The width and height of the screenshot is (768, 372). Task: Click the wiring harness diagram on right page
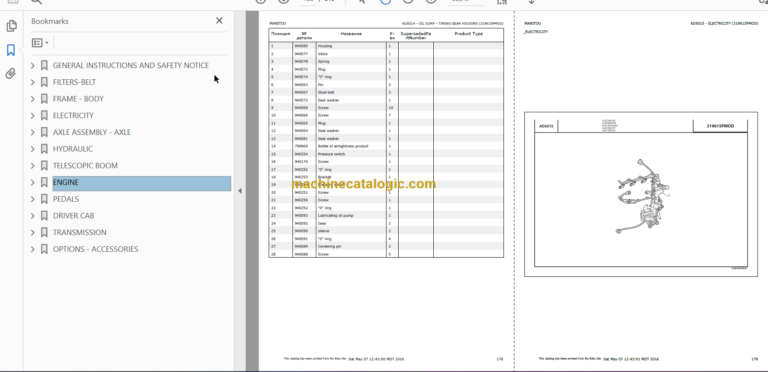tap(642, 197)
